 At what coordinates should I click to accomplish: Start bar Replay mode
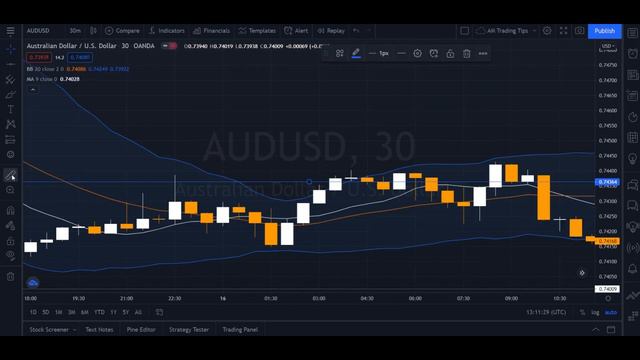click(x=331, y=31)
